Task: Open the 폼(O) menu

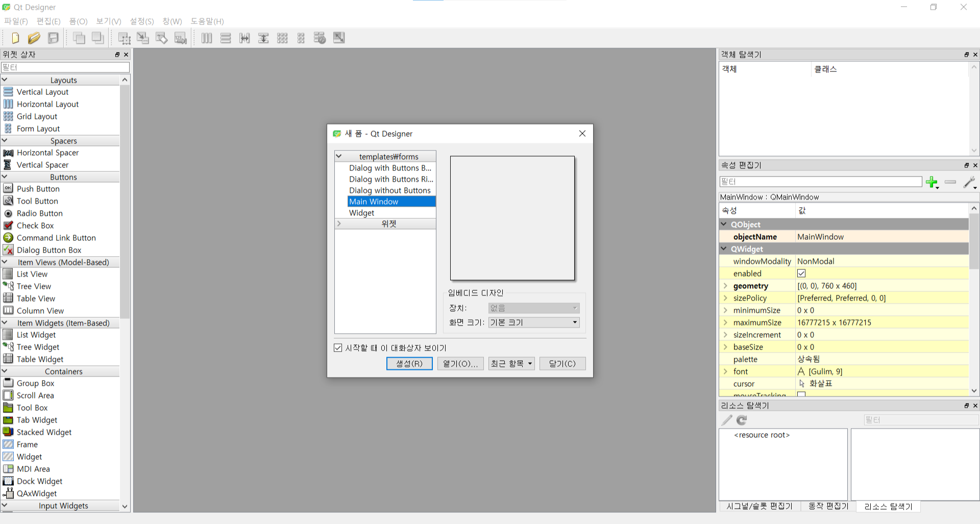Action: tap(79, 21)
